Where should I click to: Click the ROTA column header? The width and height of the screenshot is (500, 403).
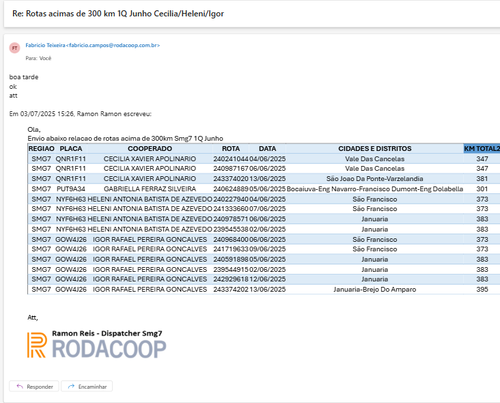click(231, 149)
